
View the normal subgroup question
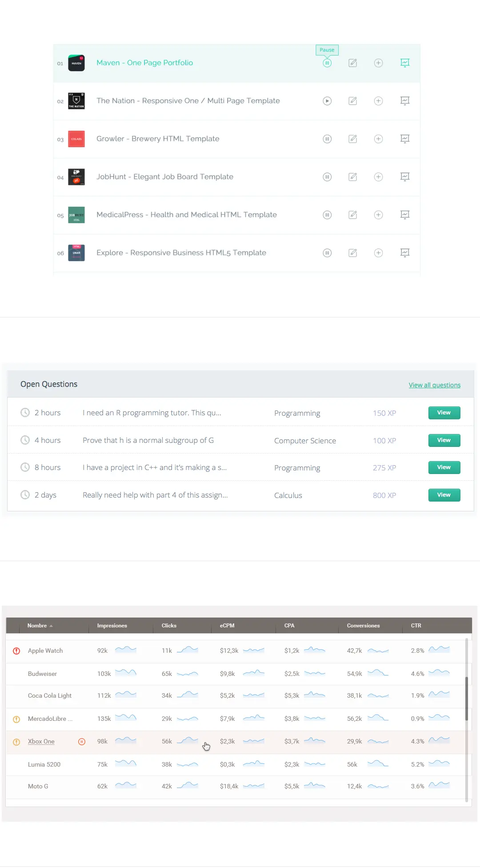[x=444, y=440]
